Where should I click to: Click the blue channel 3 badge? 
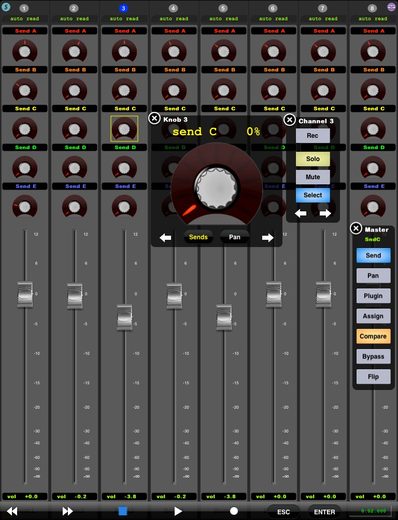coord(123,8)
